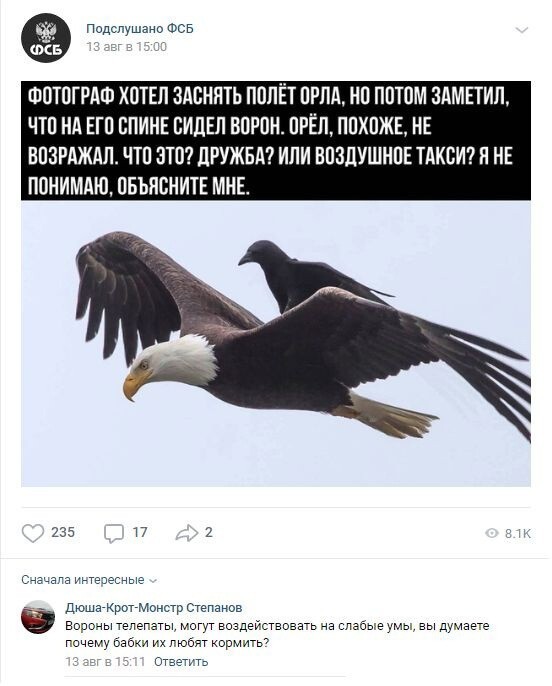Image resolution: width=552 pixels, height=686 pixels.
Task: Open Подслушано ФСБ group page
Action: pos(140,28)
